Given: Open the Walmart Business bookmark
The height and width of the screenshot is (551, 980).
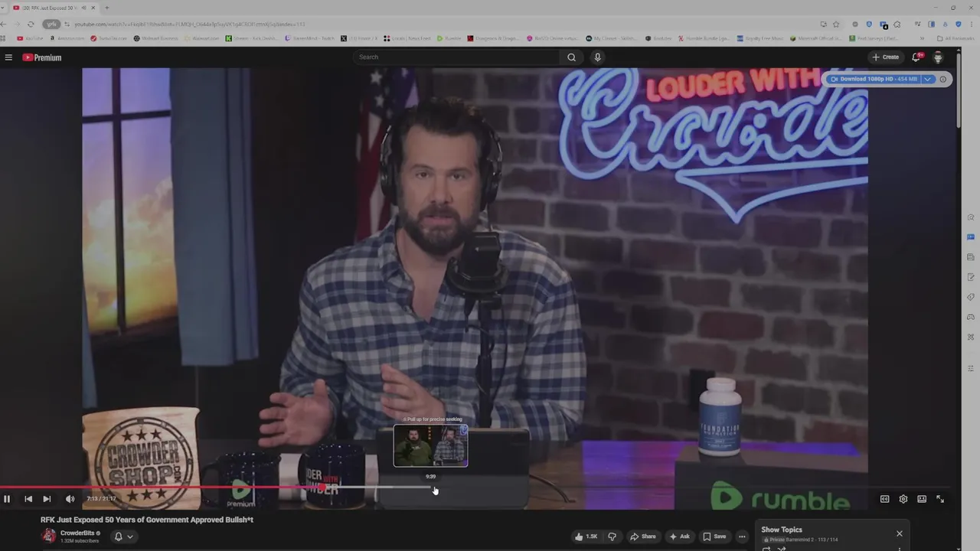Looking at the screenshot, I should click(156, 38).
